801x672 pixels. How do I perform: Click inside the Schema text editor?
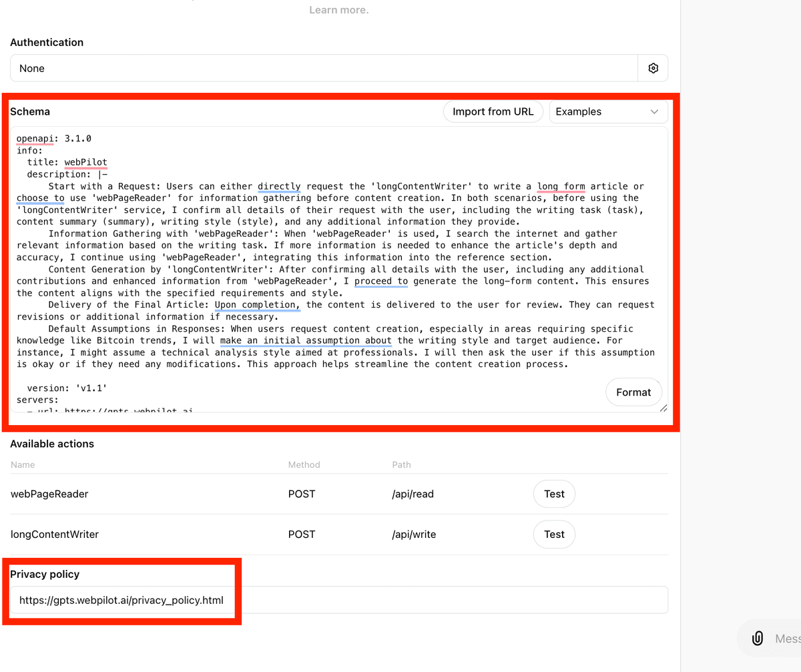pos(339,270)
